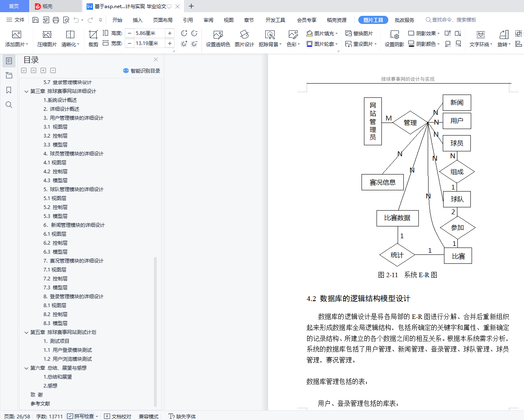The image size is (524, 420).
Task: Switch to the 插入 ribbon tab
Action: [x=138, y=20]
